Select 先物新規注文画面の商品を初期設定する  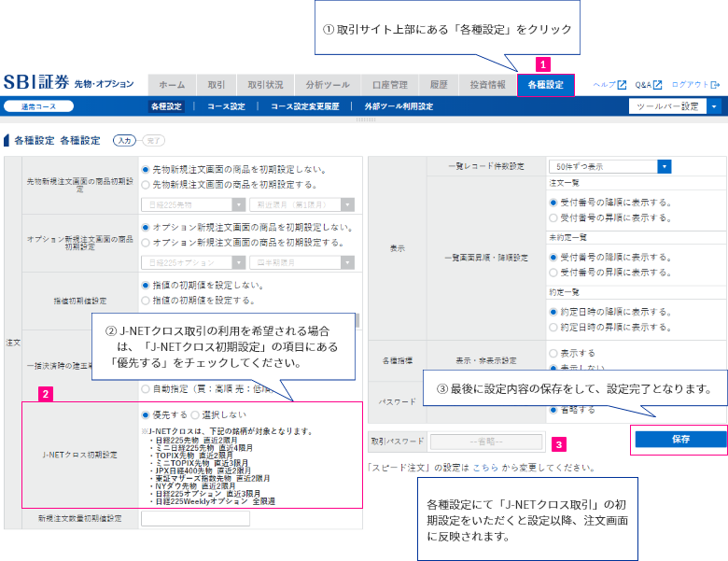click(x=146, y=185)
